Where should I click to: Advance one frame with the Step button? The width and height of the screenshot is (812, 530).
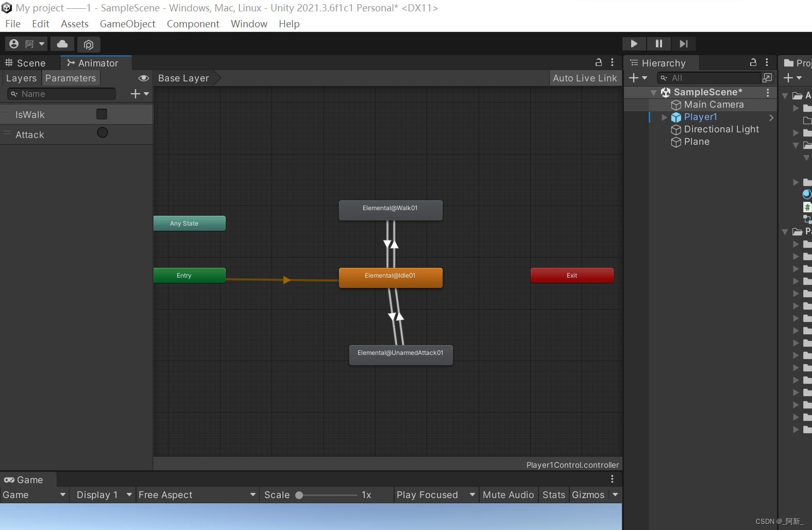tap(684, 44)
